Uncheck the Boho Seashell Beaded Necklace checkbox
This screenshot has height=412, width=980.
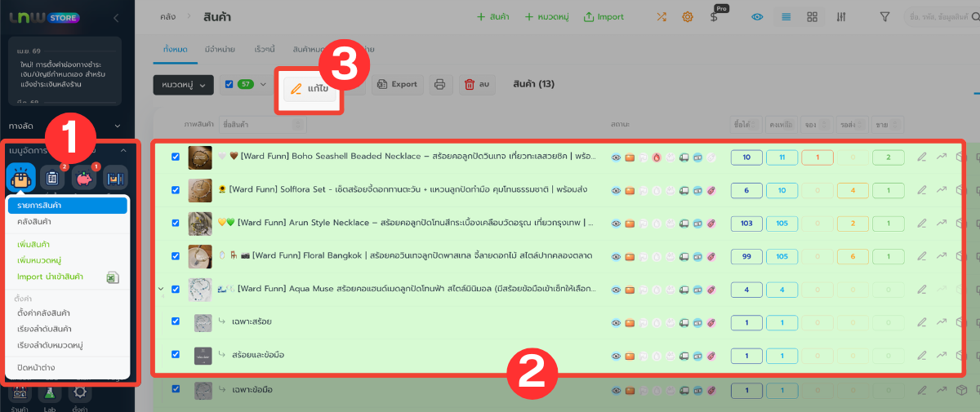pyautogui.click(x=176, y=157)
